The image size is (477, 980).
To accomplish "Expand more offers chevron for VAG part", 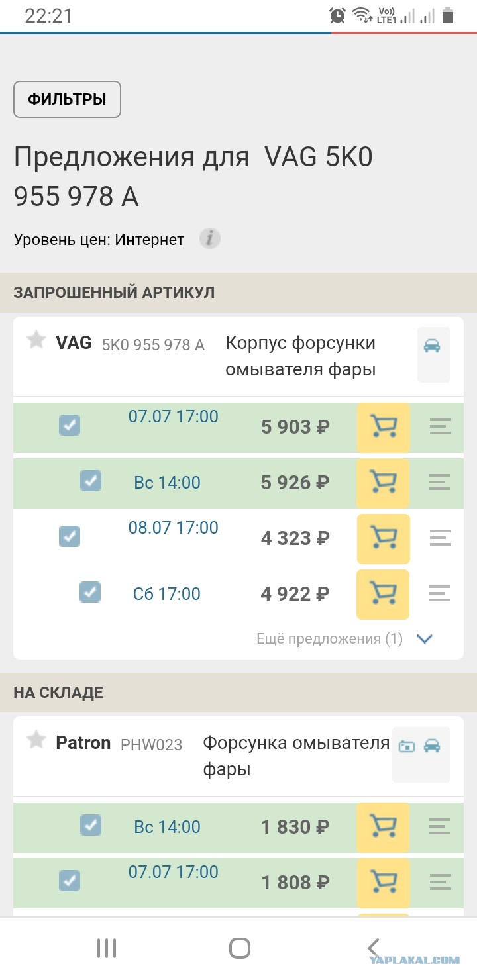I will pyautogui.click(x=425, y=639).
